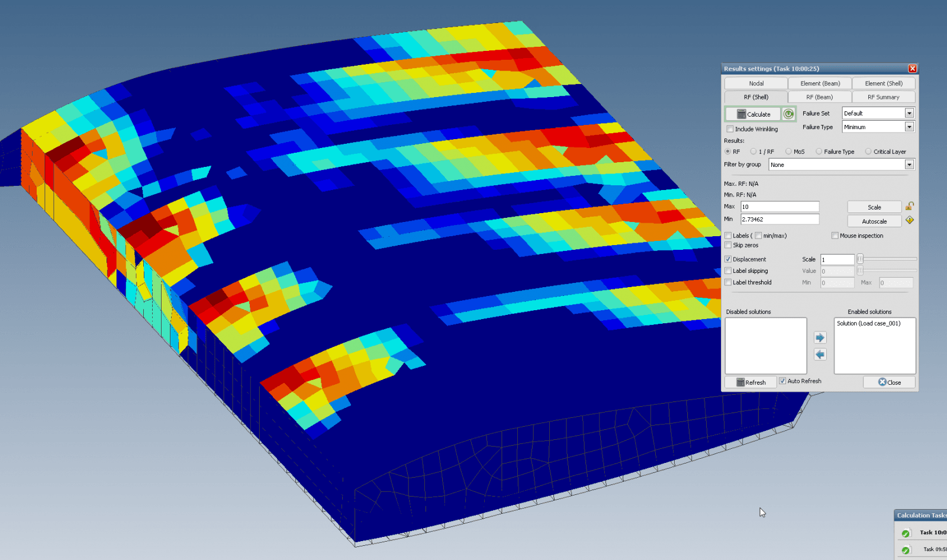Toggle the scale padlock icon
The image size is (947, 560).
(910, 206)
